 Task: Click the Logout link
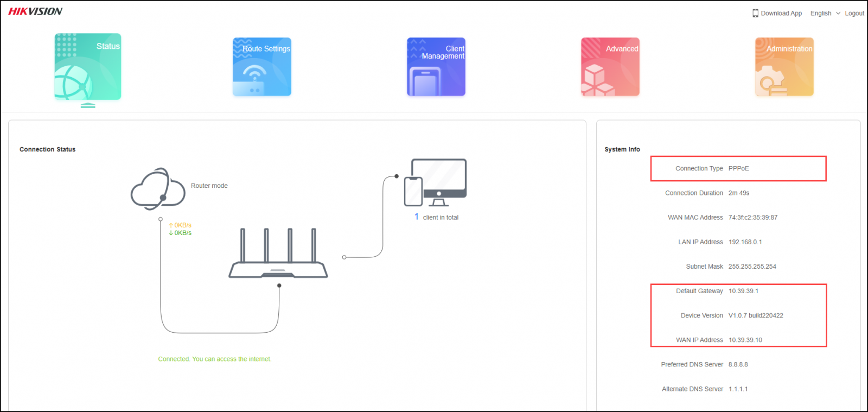[854, 13]
